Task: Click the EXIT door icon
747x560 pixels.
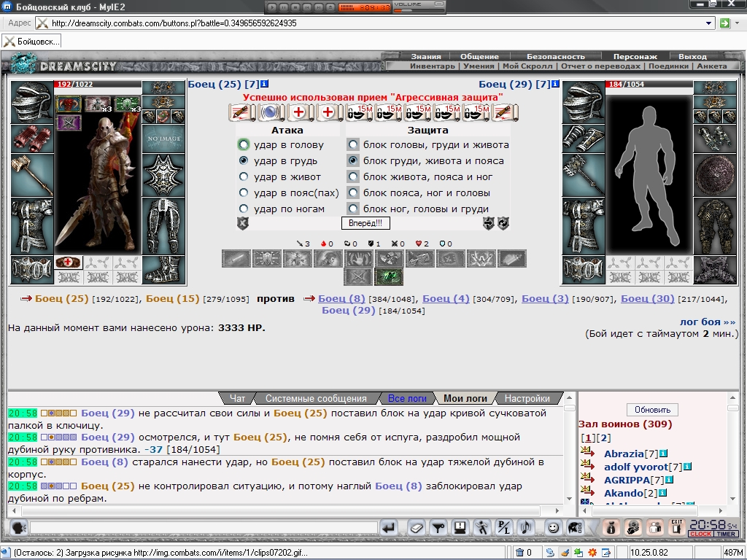Action: pos(676,528)
